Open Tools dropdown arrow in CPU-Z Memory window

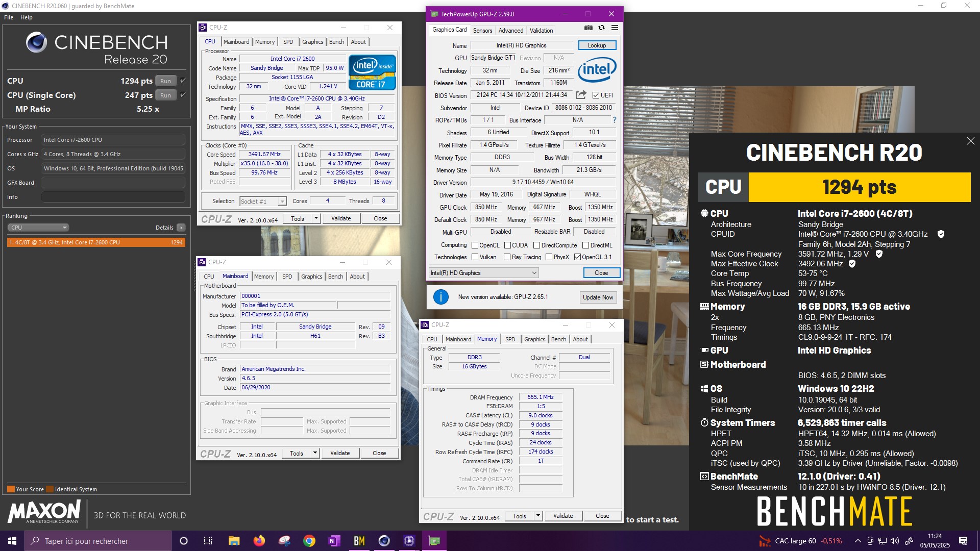pos(537,516)
